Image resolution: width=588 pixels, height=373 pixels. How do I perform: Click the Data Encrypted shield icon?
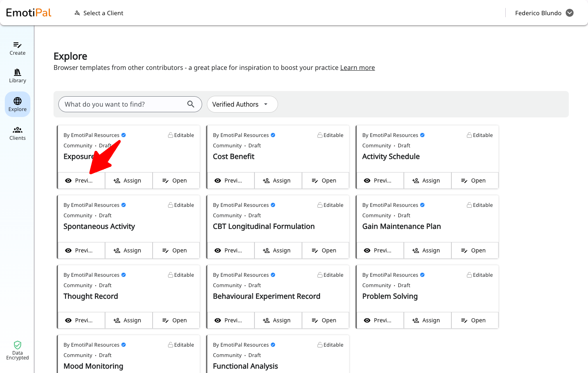[x=18, y=345]
